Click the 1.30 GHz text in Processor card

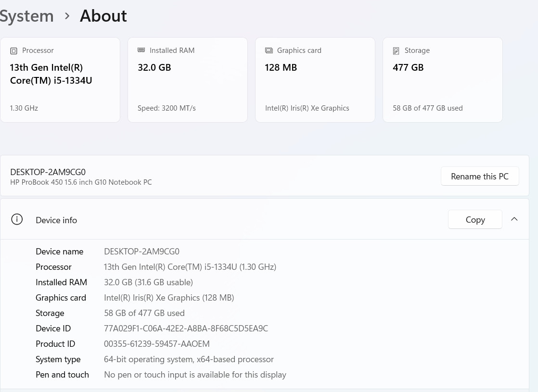[x=24, y=108]
